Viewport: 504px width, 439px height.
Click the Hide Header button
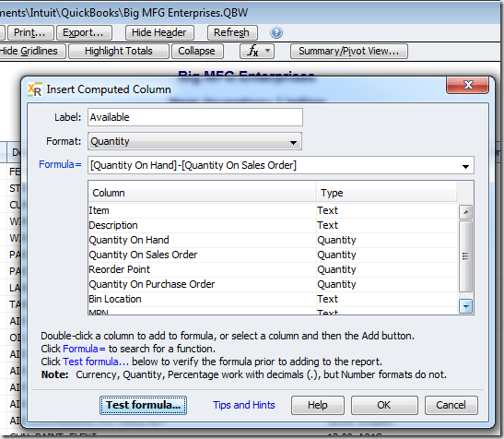[159, 32]
